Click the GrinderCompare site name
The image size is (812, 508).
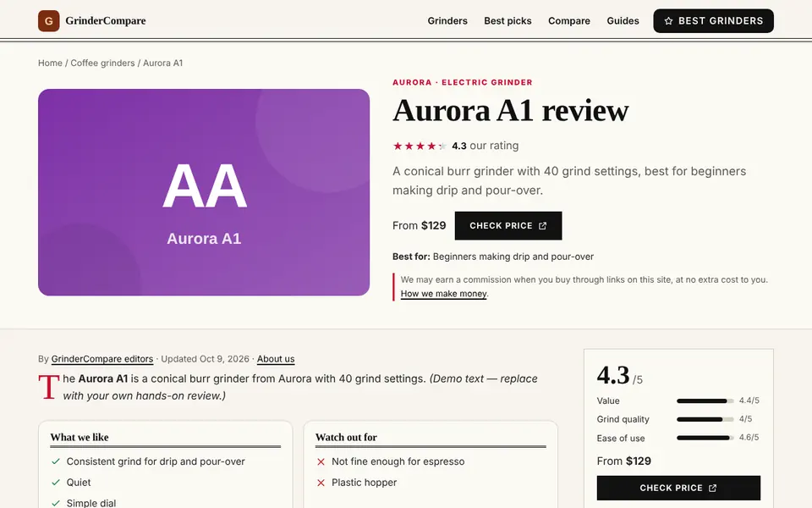tap(106, 20)
